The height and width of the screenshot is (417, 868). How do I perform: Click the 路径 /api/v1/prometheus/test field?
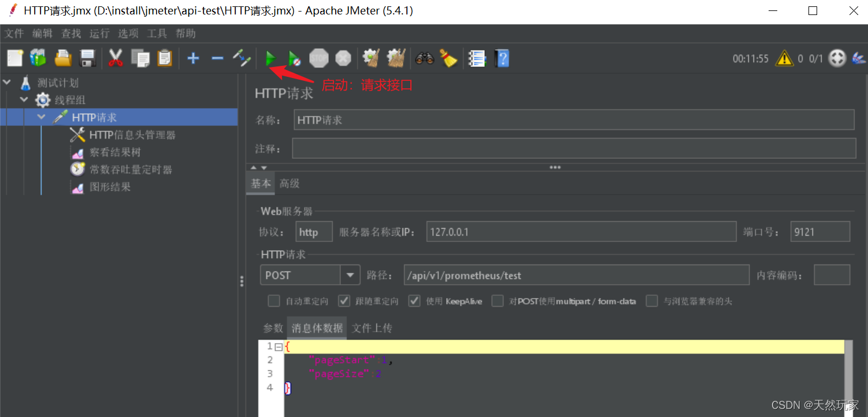[x=577, y=275]
